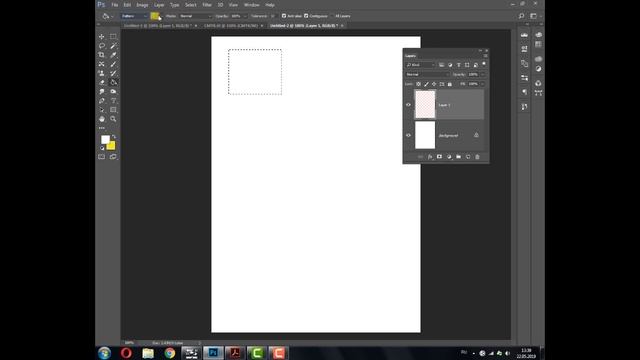Screen dimensions: 640x360
Task: Select the Clone Stamp tool
Action: coord(102,73)
